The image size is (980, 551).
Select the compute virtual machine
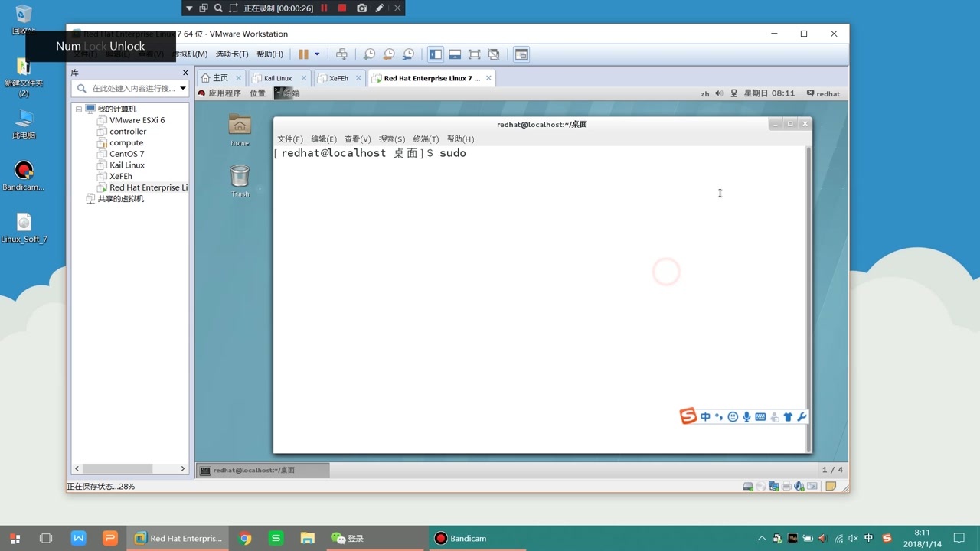[126, 142]
